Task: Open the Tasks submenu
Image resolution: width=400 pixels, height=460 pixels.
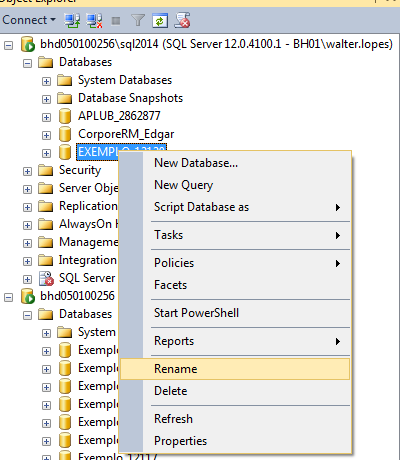Action: coord(235,235)
